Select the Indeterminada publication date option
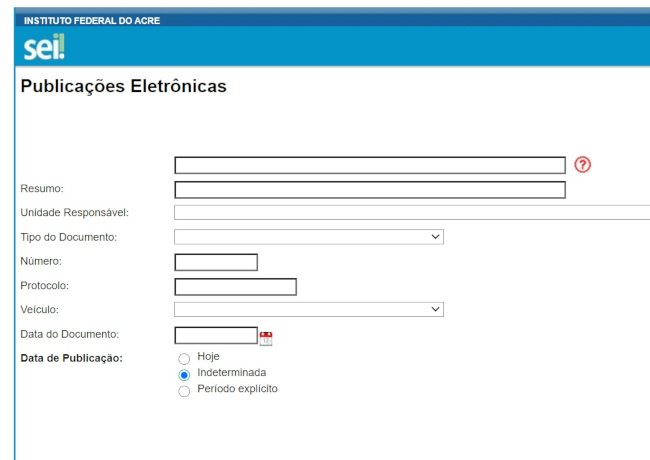The image size is (650, 460). (x=182, y=374)
